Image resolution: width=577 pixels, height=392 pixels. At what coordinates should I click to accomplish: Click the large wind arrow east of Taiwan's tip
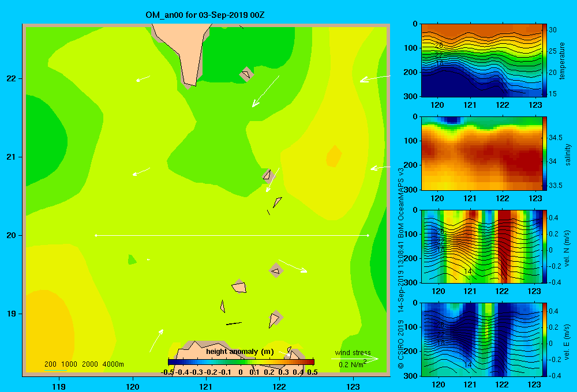pyautogui.click(x=265, y=91)
